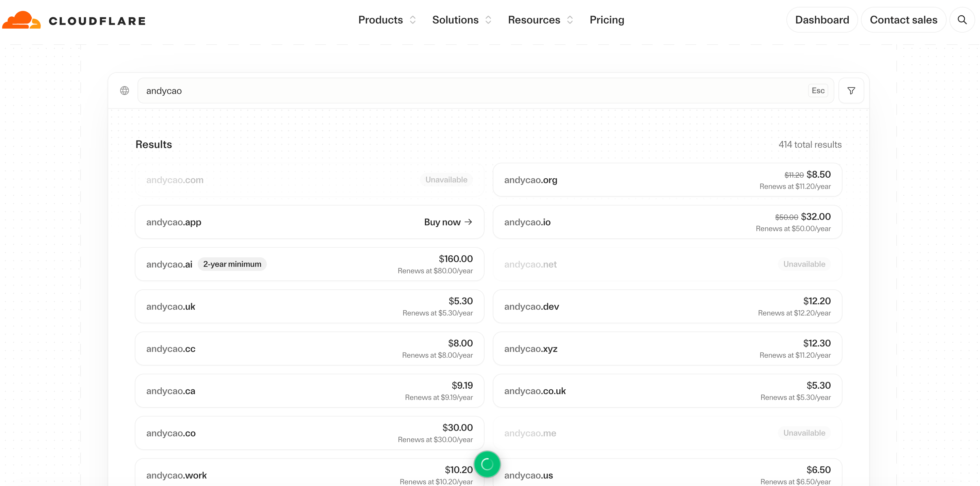The height and width of the screenshot is (486, 980).
Task: Expand the Products menu
Action: coord(387,20)
